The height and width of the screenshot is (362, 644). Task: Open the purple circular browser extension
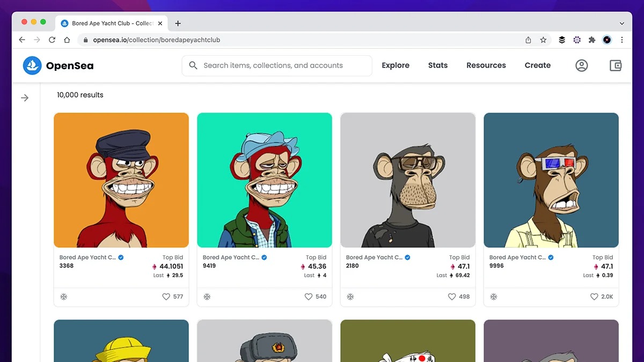click(577, 40)
